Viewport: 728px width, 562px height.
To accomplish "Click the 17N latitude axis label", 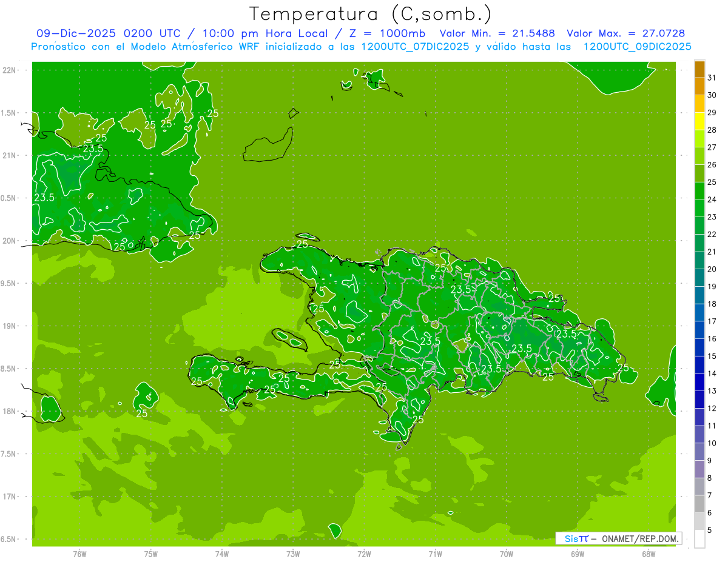I will click(x=10, y=497).
